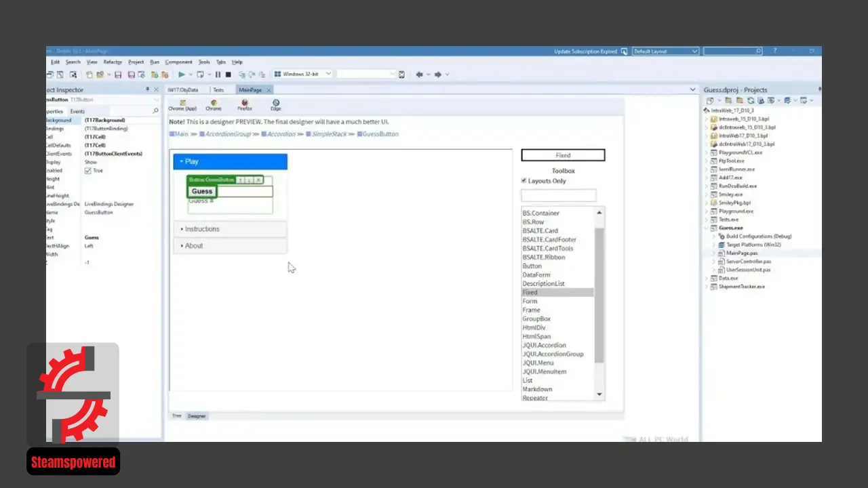Open the GuessButton breadcrumb
The image size is (868, 488).
(378, 134)
